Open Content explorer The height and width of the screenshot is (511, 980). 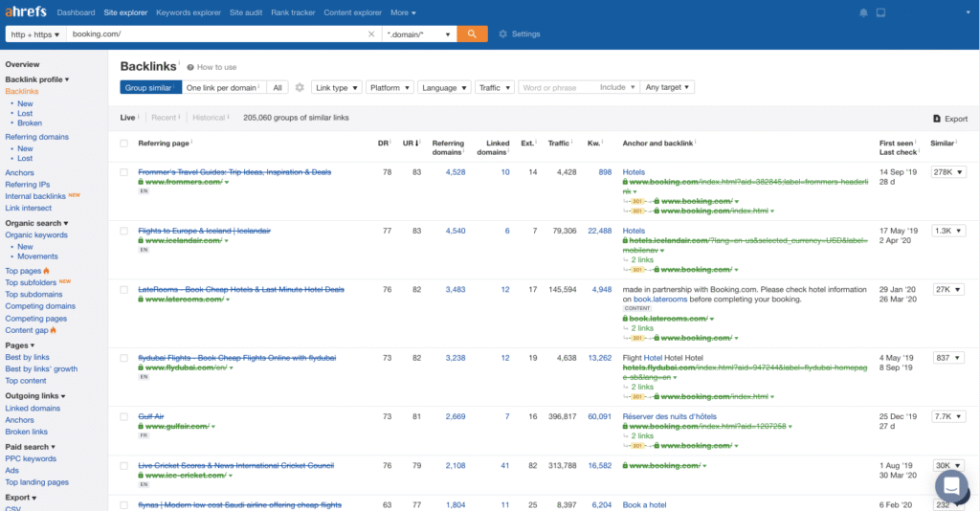352,12
